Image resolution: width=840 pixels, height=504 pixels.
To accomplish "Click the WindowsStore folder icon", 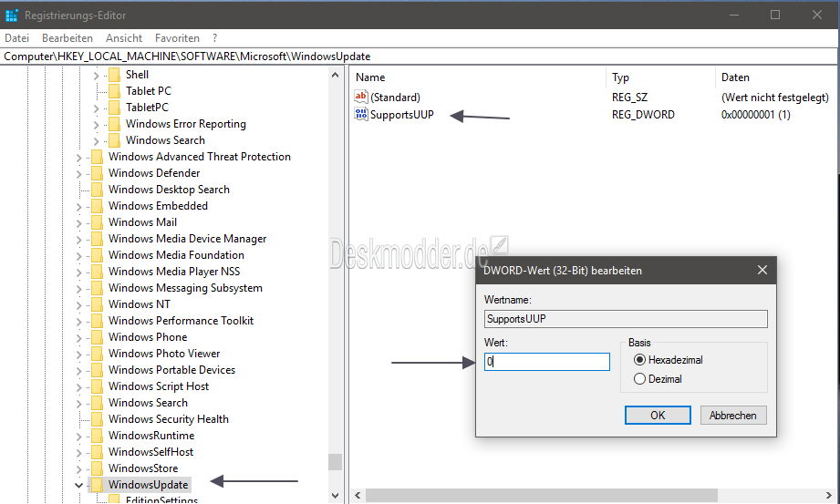I will click(97, 468).
